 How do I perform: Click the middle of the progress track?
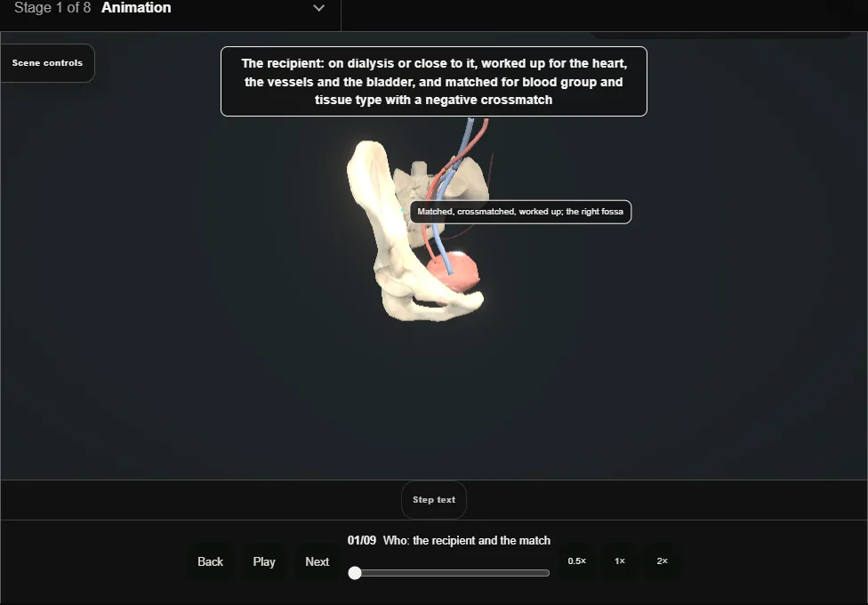449,573
